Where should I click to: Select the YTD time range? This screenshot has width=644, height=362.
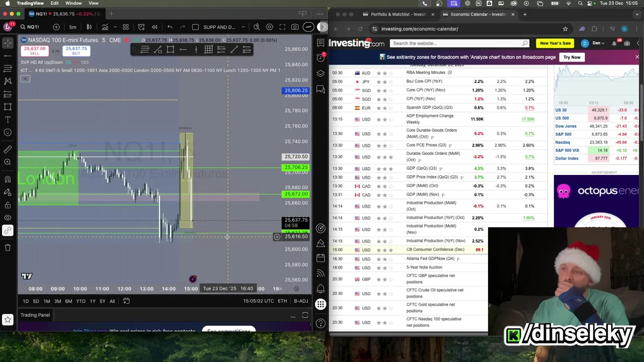(80, 301)
